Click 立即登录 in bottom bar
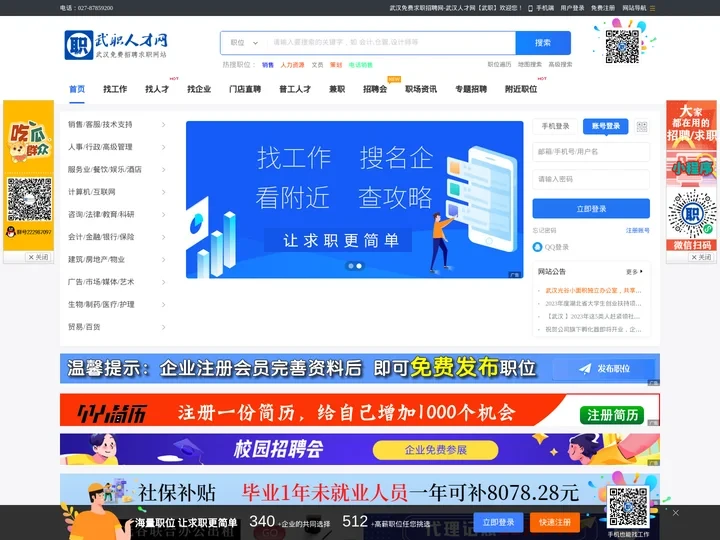 pos(498,522)
